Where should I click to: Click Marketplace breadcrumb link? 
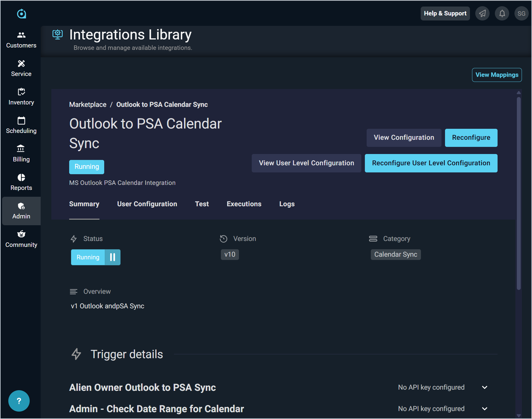88,105
